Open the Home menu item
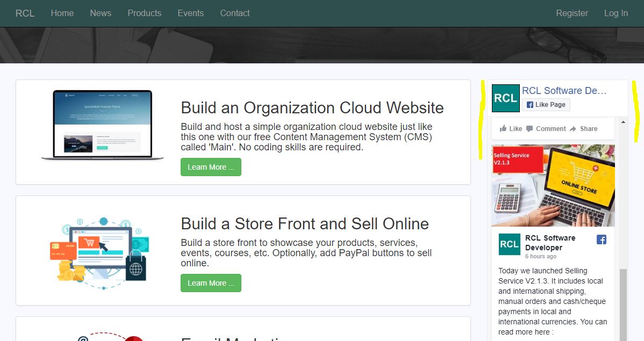644x341 pixels. coord(62,13)
